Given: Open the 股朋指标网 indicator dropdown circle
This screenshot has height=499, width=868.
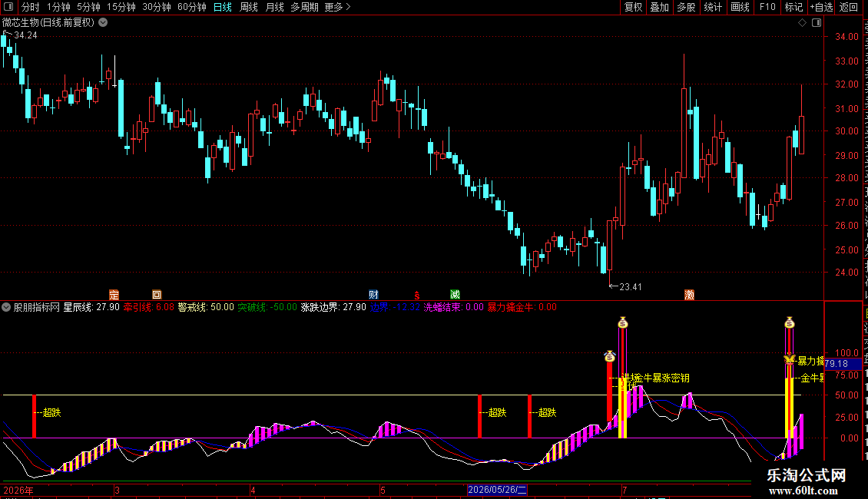Looking at the screenshot, I should (x=6, y=307).
